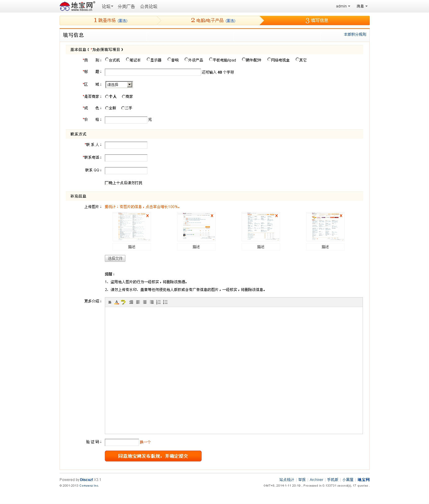This screenshot has width=429, height=504.
Task: Click inside the 更多介绍 text area
Action: (x=234, y=370)
